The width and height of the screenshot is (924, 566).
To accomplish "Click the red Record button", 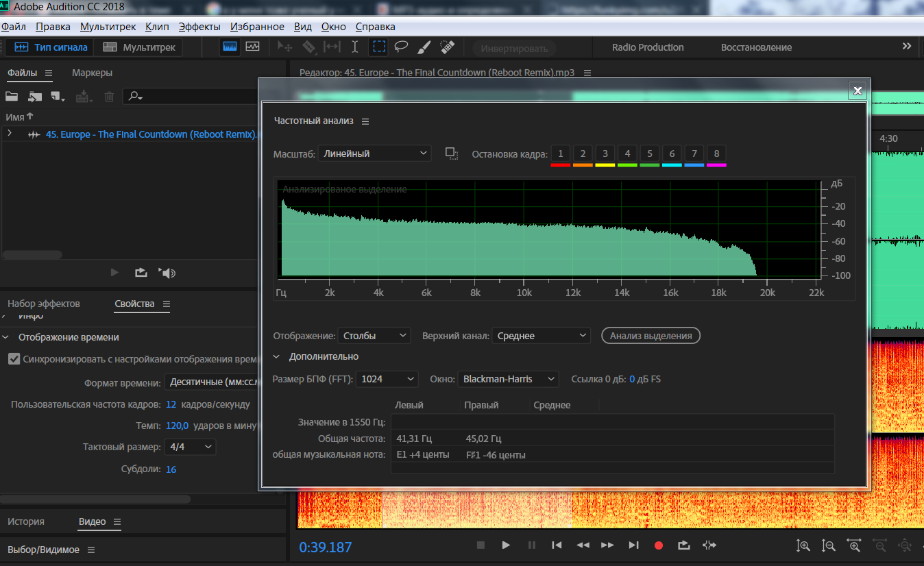I will click(x=659, y=545).
